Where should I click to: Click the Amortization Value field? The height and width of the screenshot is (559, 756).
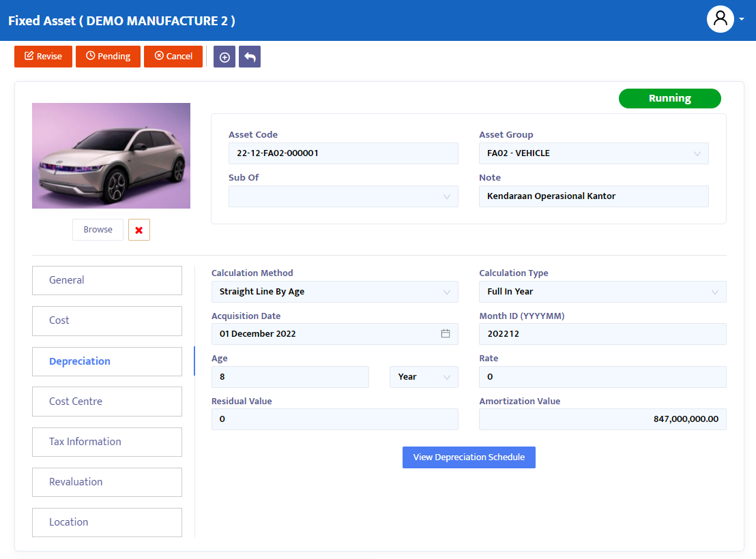pos(602,419)
